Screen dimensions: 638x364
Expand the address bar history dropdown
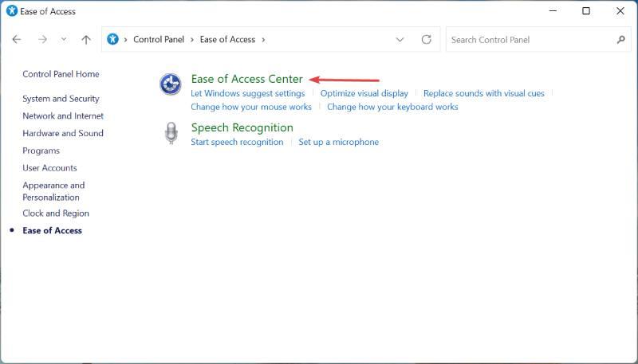pyautogui.click(x=400, y=39)
